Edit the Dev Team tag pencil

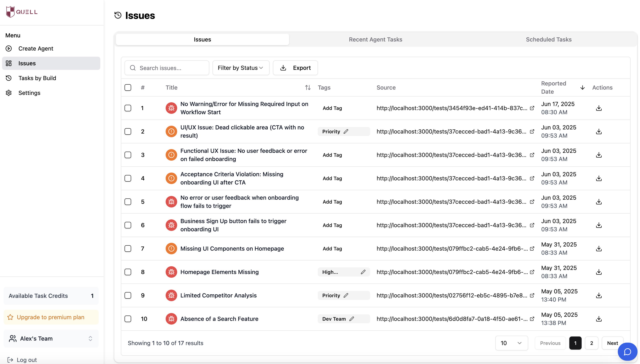tap(351, 319)
